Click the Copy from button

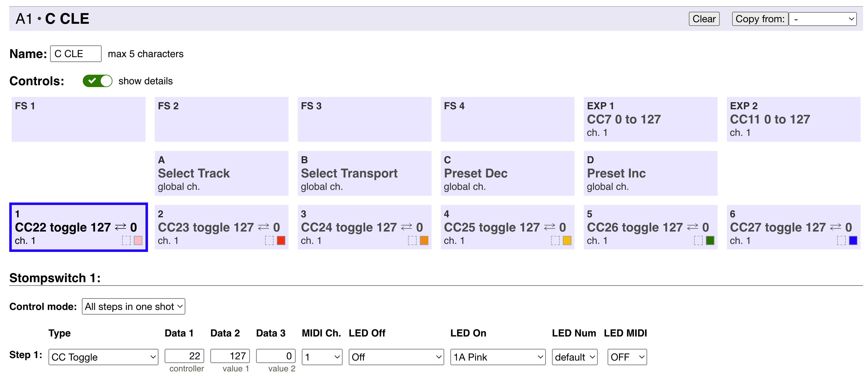760,19
